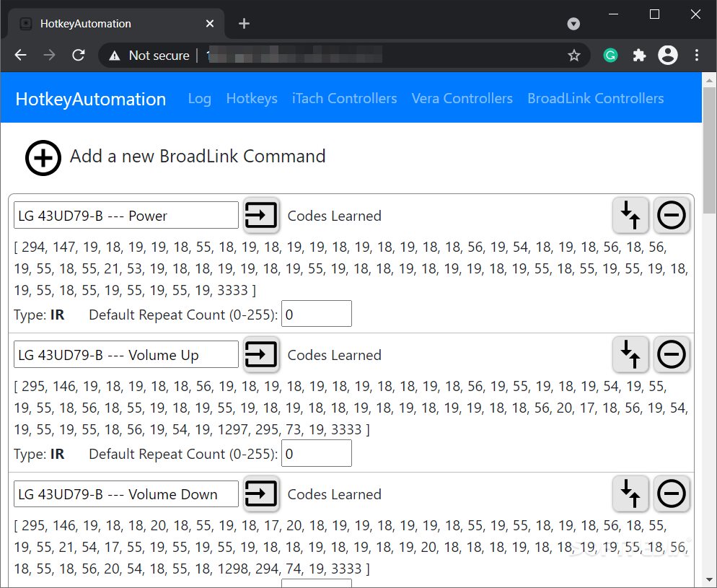Screen dimensions: 717x588
Task: Click the Volume Up IR code list
Action: click(x=351, y=408)
